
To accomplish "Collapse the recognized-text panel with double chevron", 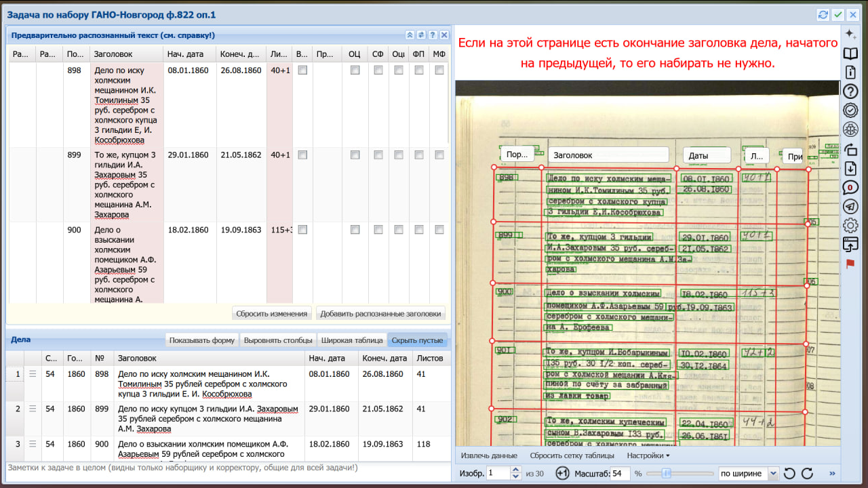I will (410, 35).
